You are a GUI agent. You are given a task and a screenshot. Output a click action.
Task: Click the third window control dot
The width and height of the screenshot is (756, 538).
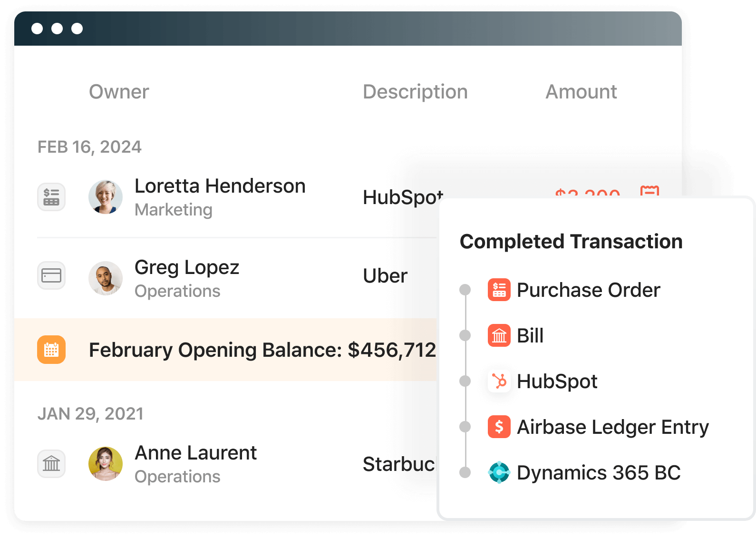click(77, 29)
